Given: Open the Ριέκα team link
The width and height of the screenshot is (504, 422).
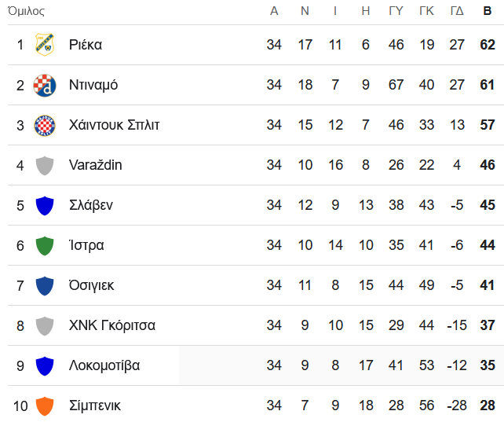Looking at the screenshot, I should 86,45.
